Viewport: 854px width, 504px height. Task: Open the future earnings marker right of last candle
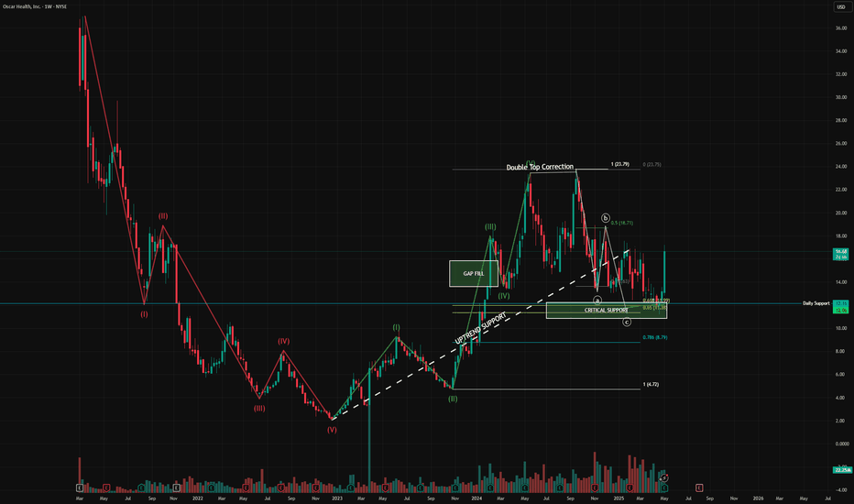(x=699, y=488)
